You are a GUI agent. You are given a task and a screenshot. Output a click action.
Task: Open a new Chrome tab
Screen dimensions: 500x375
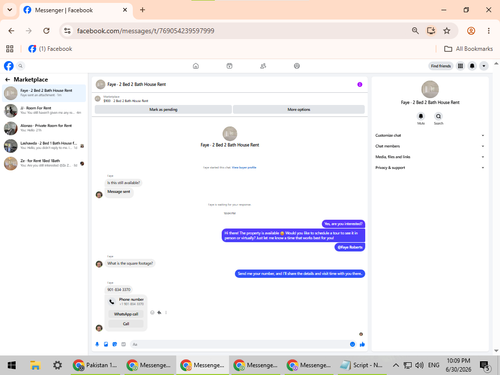pyautogui.click(x=142, y=10)
